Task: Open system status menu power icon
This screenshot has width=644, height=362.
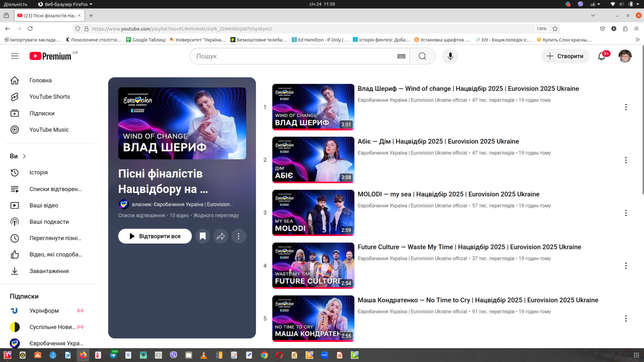Action: (x=631, y=4)
